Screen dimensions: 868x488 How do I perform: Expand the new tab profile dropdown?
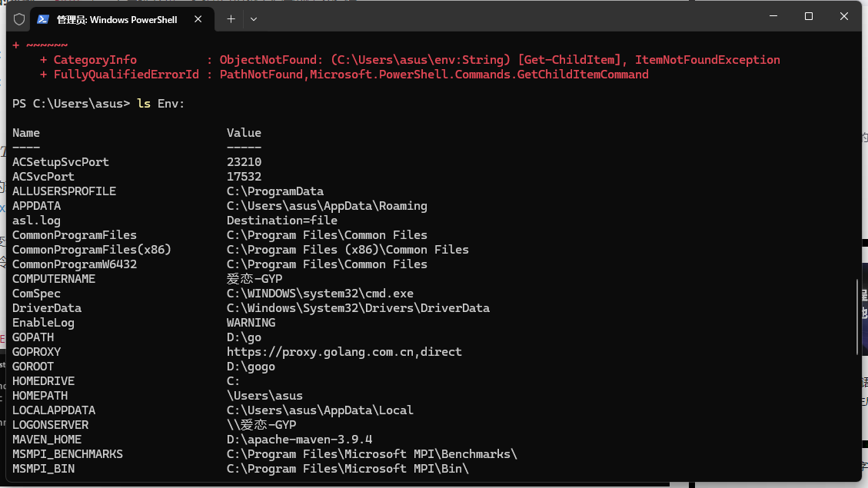[x=254, y=18]
